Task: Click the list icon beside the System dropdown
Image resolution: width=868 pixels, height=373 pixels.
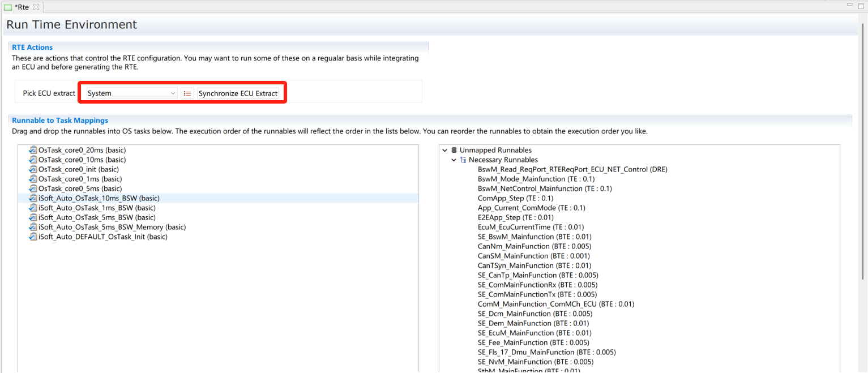Action: pos(187,93)
